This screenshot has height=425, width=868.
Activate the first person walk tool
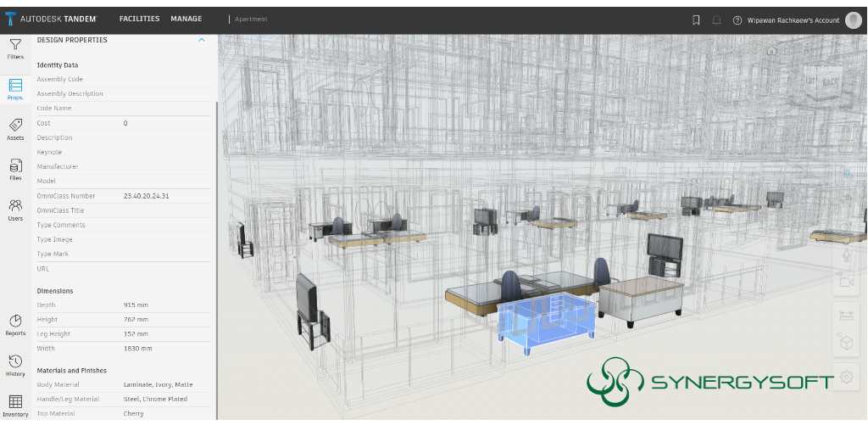(x=847, y=256)
